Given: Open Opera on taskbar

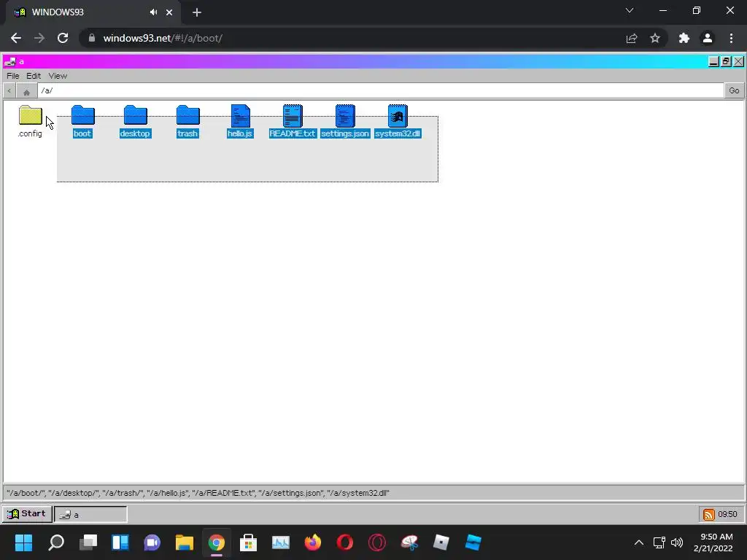Looking at the screenshot, I should point(344,542).
